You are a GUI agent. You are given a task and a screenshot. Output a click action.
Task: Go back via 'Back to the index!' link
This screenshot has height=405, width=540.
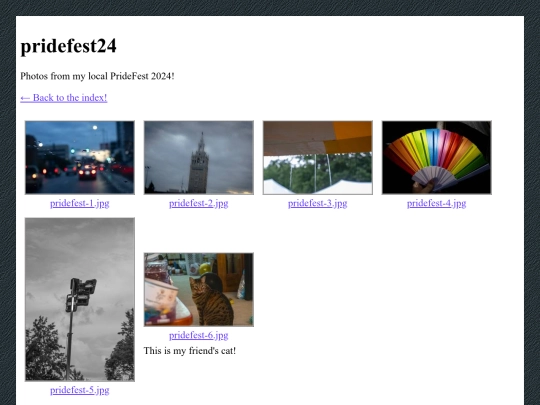[64, 98]
